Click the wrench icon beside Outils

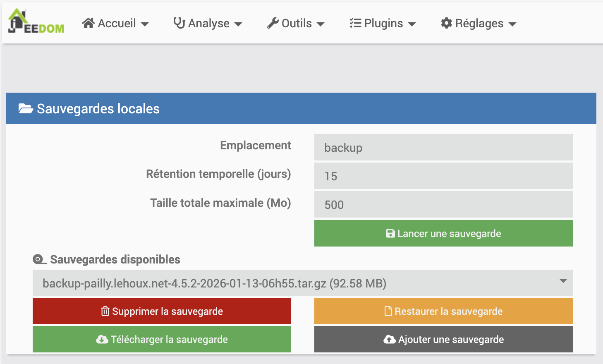coord(273,23)
